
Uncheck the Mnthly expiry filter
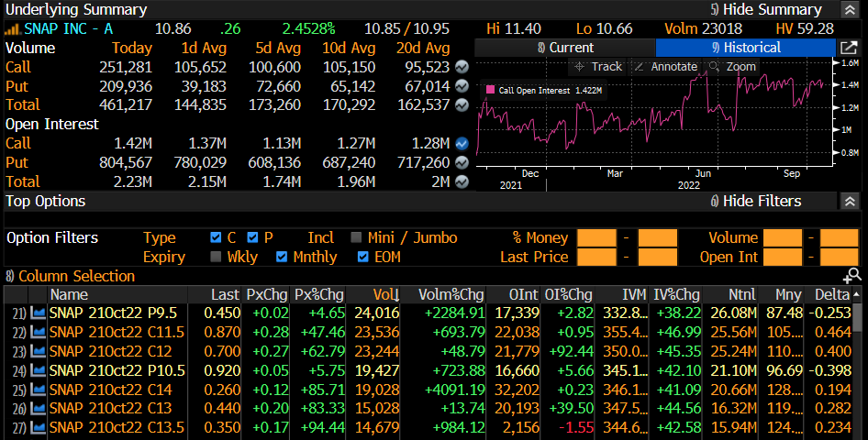[282, 257]
